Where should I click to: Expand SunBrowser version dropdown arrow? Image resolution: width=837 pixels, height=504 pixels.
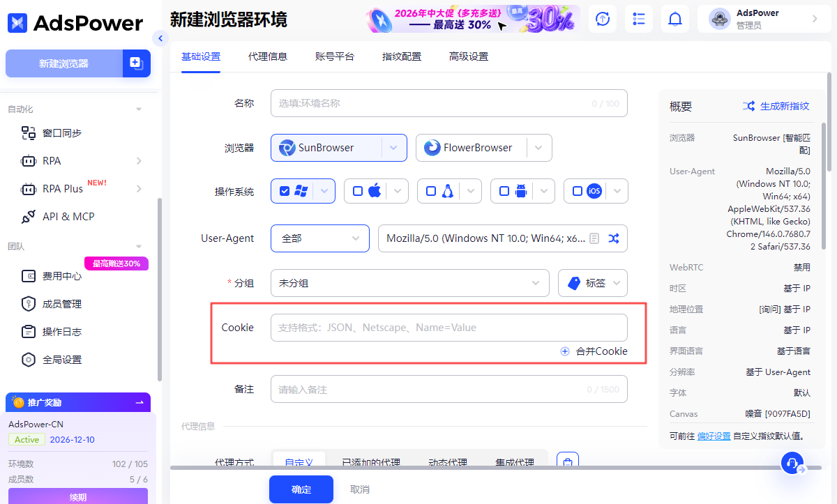coord(394,148)
